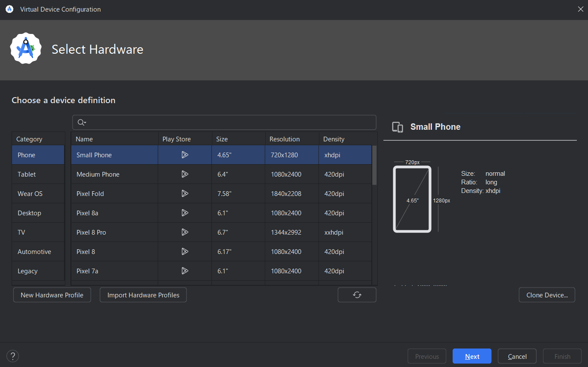Click Play Store icon in Pixel 8a row
Image resolution: width=588 pixels, height=367 pixels.
coord(185,213)
